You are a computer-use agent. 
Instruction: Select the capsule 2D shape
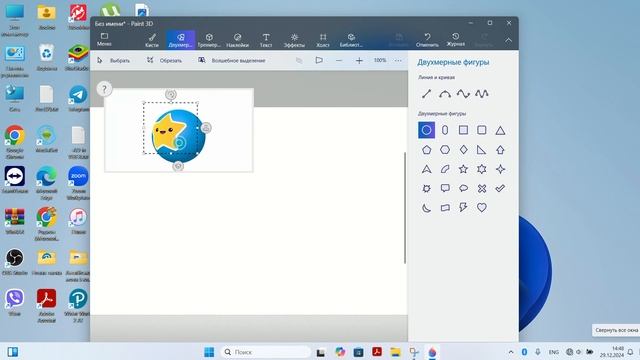pyautogui.click(x=445, y=130)
